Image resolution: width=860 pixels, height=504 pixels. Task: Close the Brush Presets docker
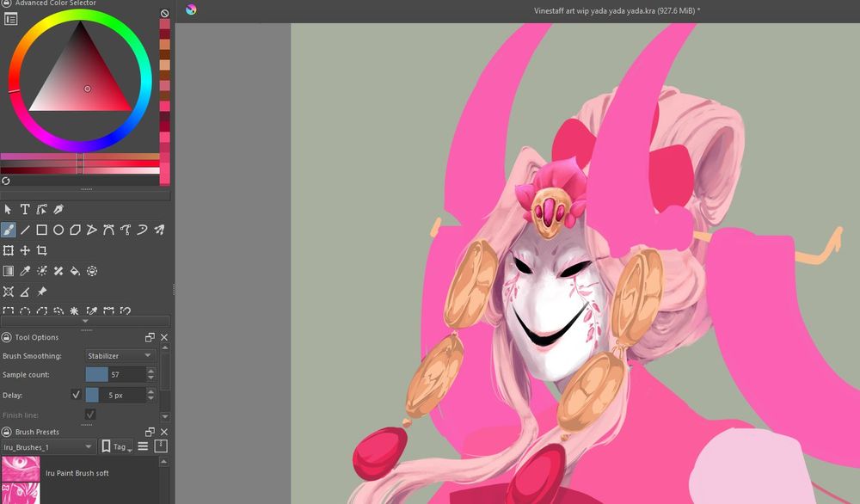pyautogui.click(x=164, y=432)
